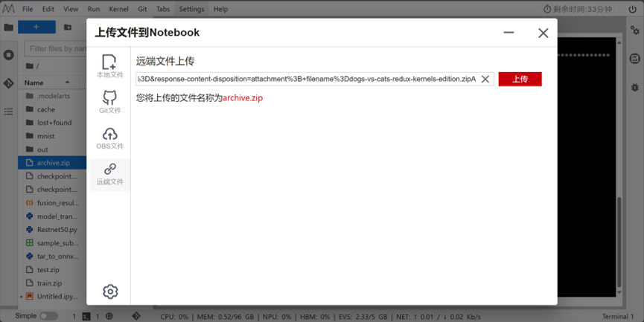Select test.zip file
This screenshot has width=644, height=322.
(52, 270)
